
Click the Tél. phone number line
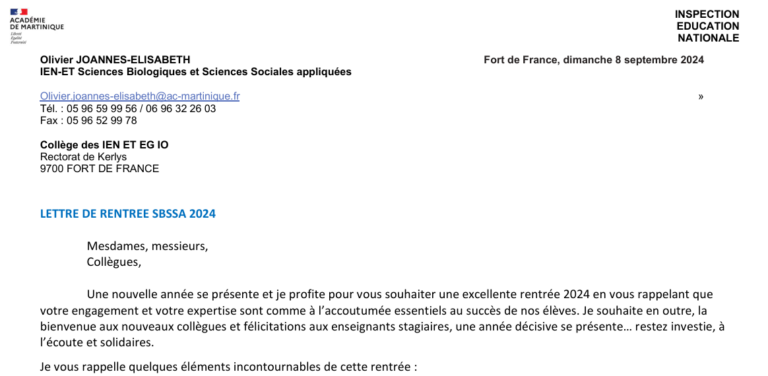[x=128, y=109]
